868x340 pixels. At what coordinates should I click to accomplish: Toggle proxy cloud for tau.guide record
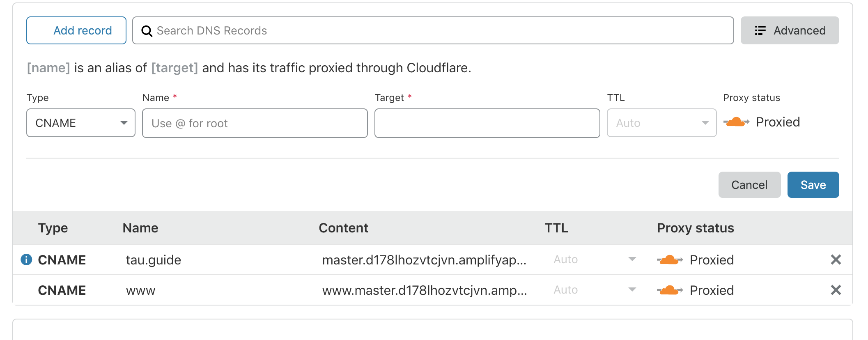(670, 260)
